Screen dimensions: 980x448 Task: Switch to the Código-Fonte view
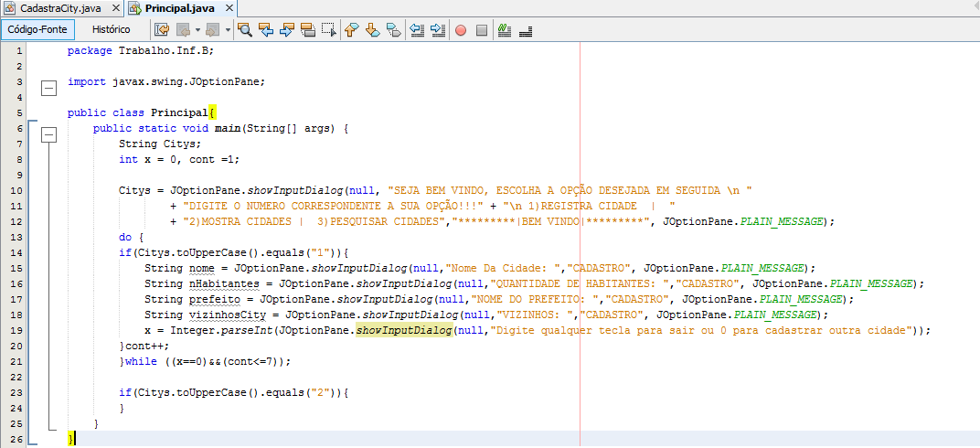[x=38, y=29]
